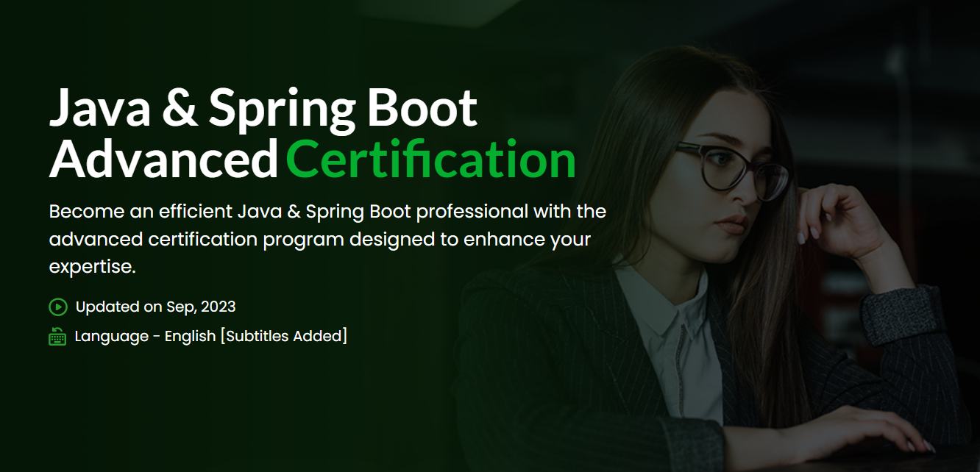Select Language - English [Subtitles Added] text
This screenshot has height=472, width=980.
(x=210, y=336)
